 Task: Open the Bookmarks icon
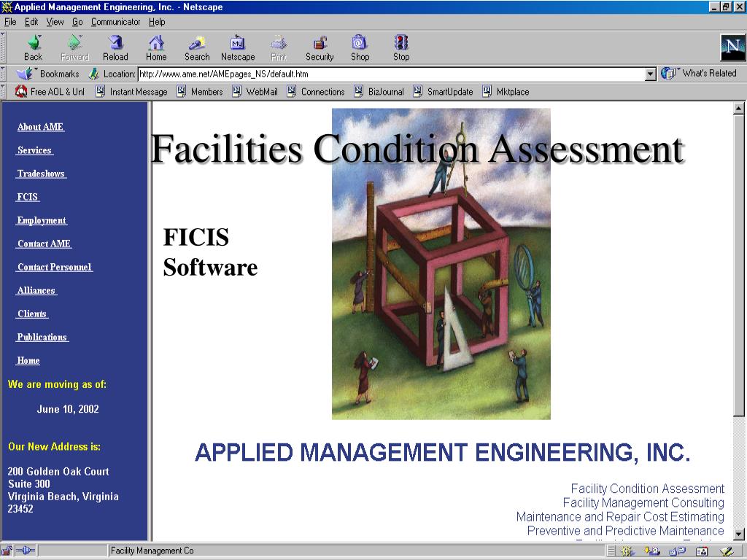pos(25,74)
